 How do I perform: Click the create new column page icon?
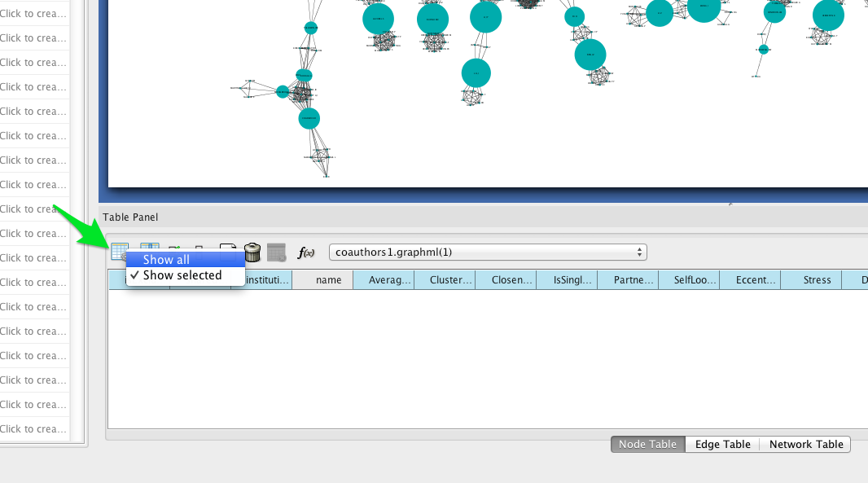click(227, 247)
